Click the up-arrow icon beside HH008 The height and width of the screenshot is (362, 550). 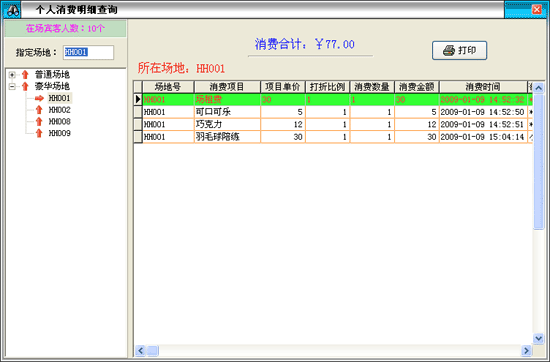coord(39,121)
